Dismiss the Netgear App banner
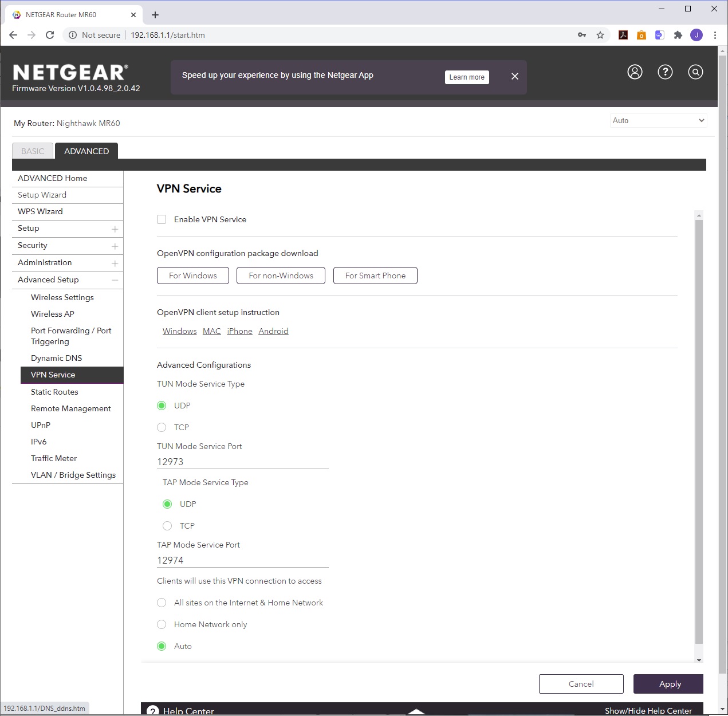728x716 pixels. (514, 76)
